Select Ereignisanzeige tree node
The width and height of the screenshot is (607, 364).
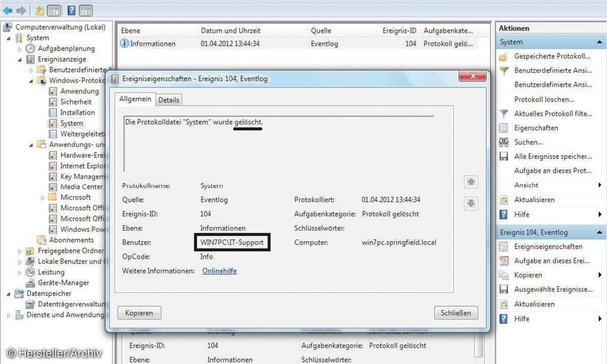[x=62, y=59]
